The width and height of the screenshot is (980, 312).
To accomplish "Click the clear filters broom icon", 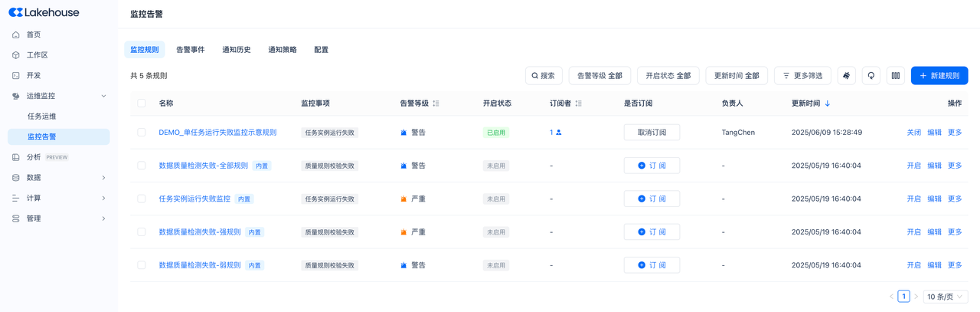I will [x=846, y=76].
